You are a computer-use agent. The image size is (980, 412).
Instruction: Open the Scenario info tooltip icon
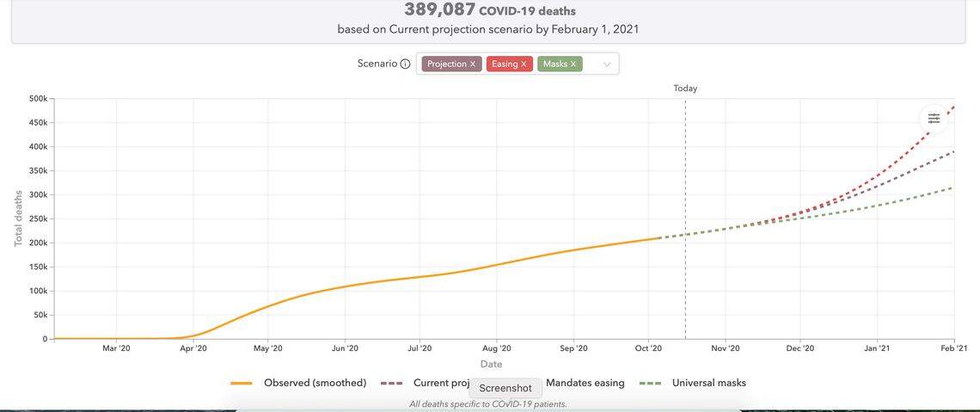click(x=405, y=64)
